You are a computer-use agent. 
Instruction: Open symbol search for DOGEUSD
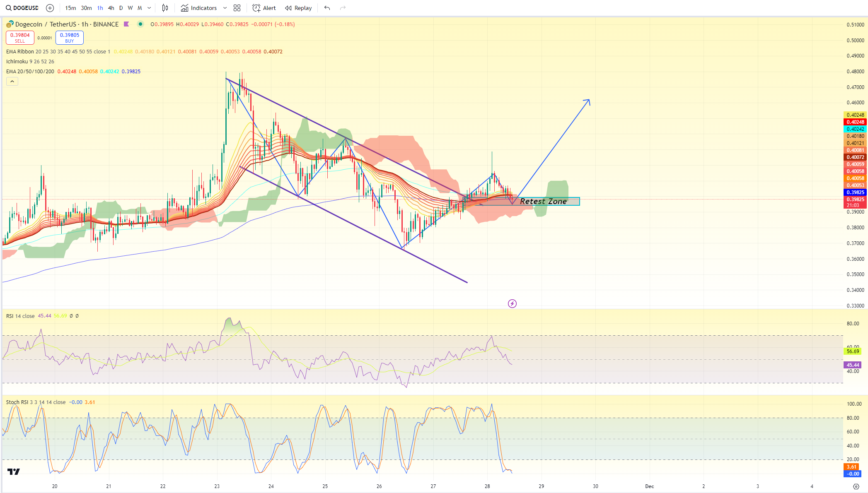pos(22,8)
